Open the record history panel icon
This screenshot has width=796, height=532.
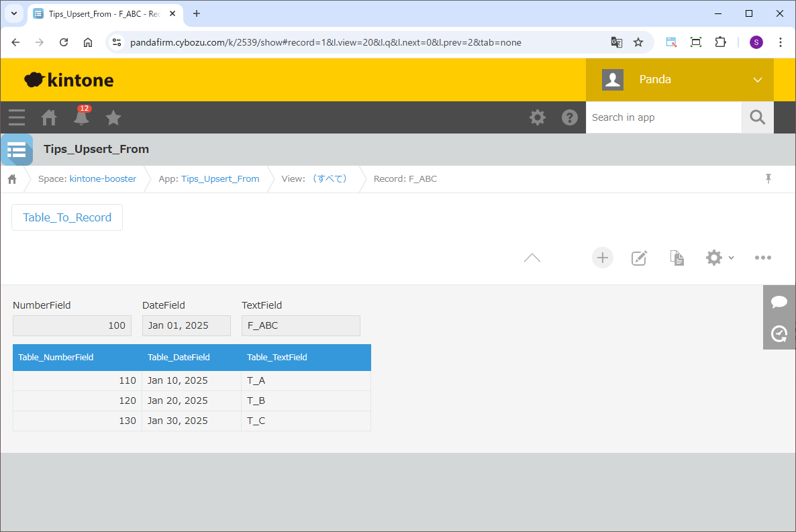(779, 333)
